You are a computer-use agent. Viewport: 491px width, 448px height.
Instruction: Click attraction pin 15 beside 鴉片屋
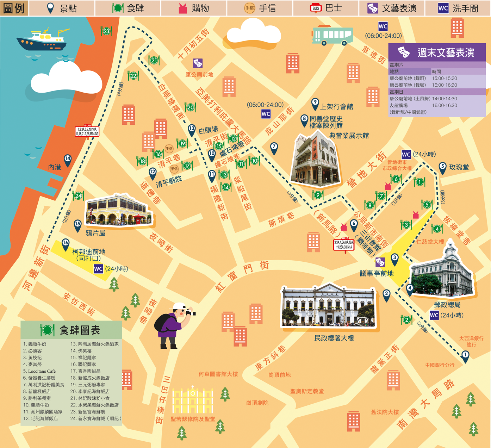click(x=77, y=225)
